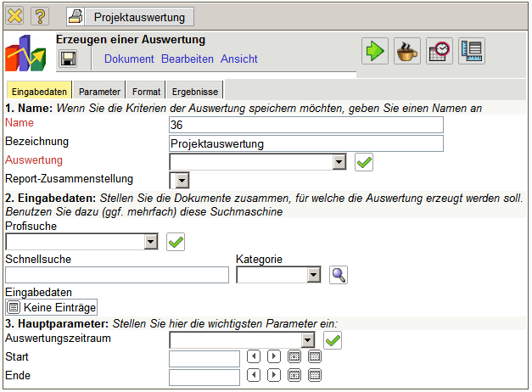Click the Keine Einträge button
The image size is (532, 392).
coord(52,307)
